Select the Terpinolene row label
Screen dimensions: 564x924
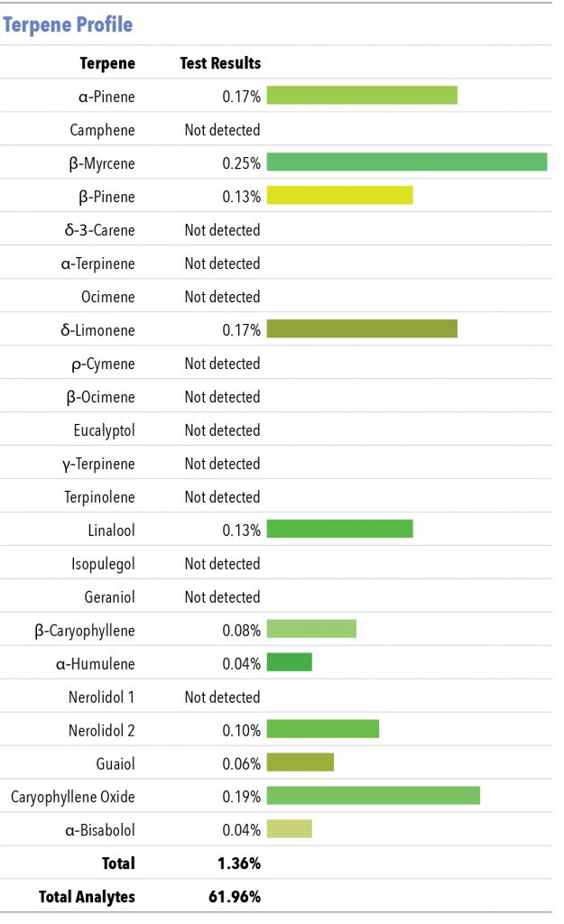click(99, 497)
